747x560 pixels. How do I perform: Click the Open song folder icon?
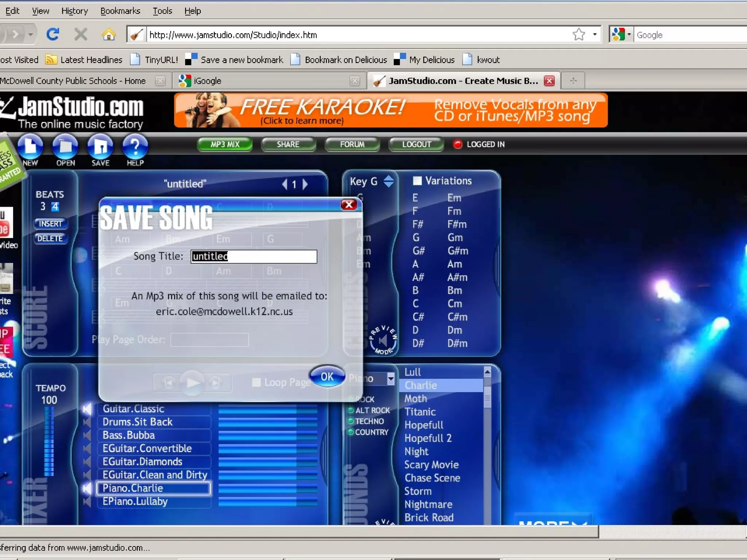(x=65, y=147)
